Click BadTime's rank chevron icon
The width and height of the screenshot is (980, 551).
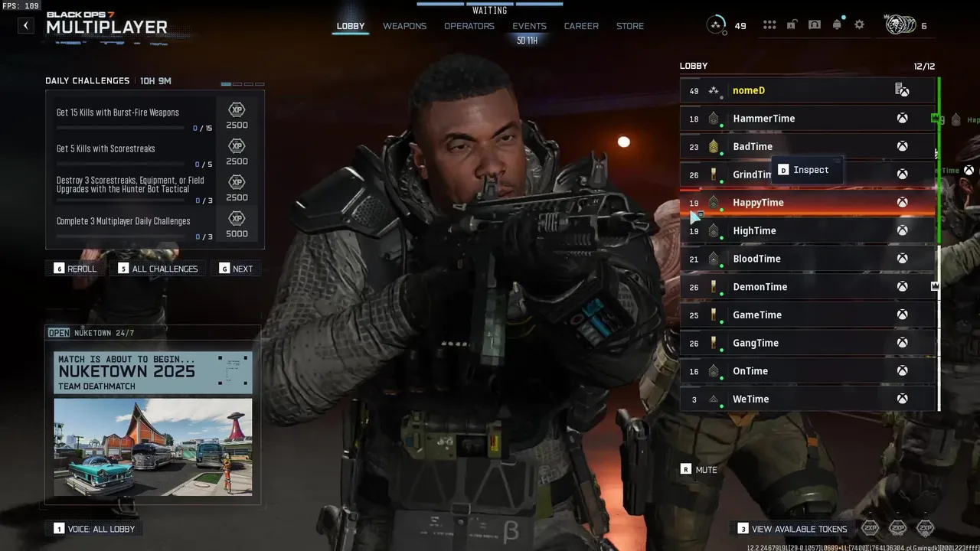[x=714, y=146]
